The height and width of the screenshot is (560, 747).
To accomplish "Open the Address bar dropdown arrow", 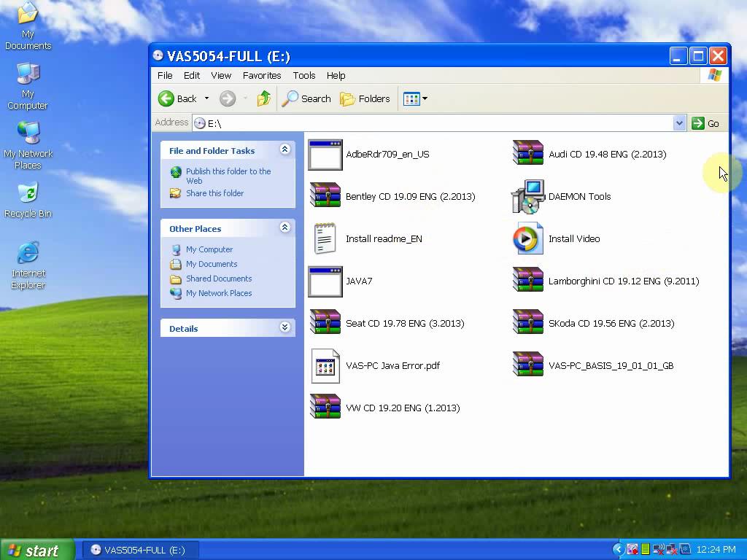I will click(x=679, y=123).
